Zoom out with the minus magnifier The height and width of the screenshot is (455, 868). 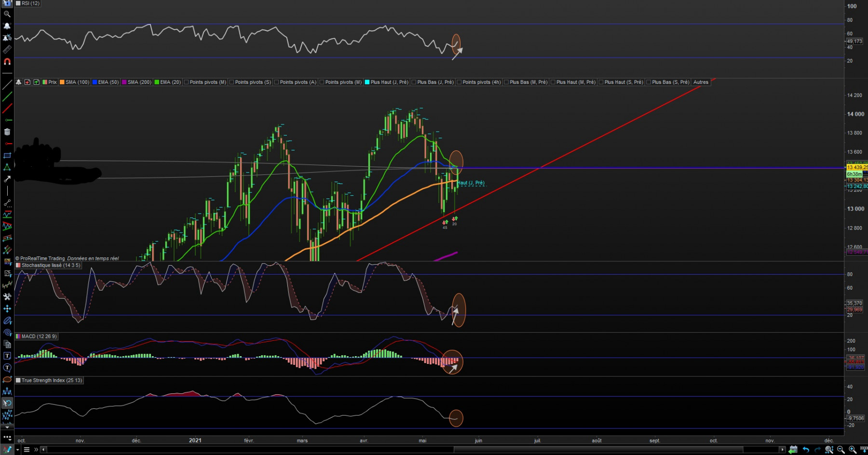[x=841, y=449]
